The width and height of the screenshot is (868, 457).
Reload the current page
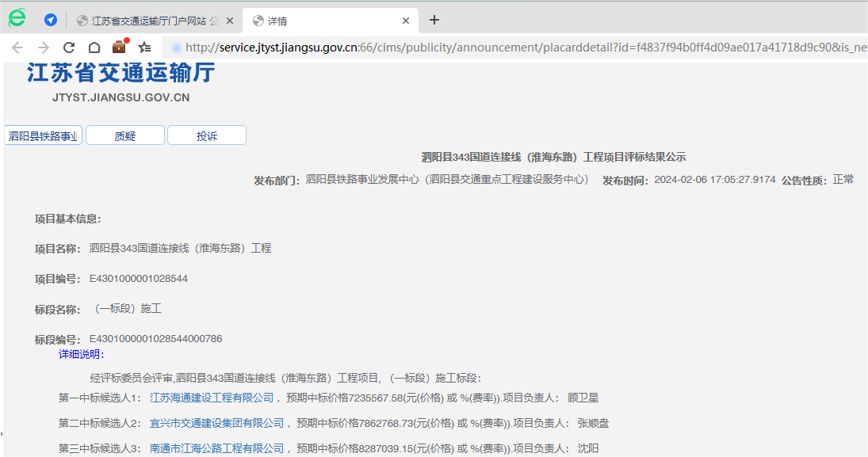69,48
